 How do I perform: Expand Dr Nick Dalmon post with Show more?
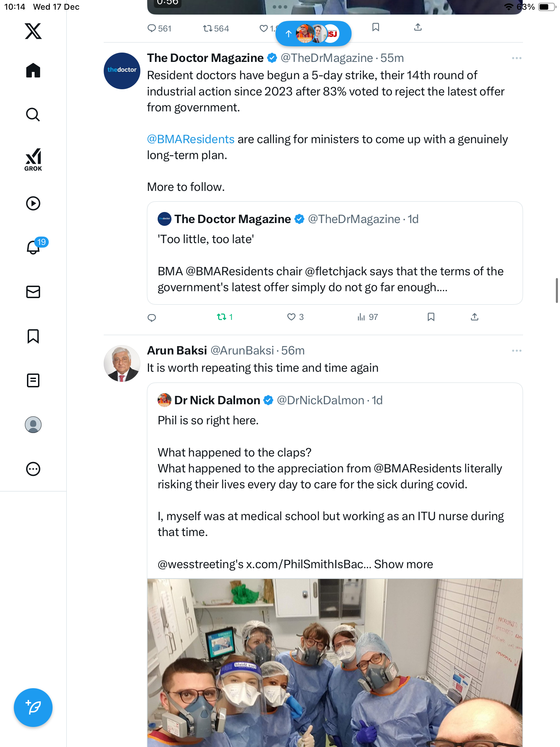403,564
